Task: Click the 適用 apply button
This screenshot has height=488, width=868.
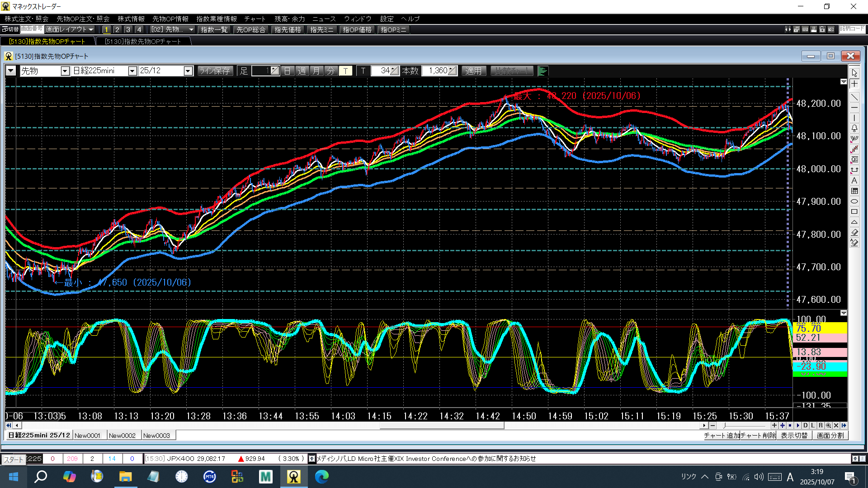Action: pos(473,71)
